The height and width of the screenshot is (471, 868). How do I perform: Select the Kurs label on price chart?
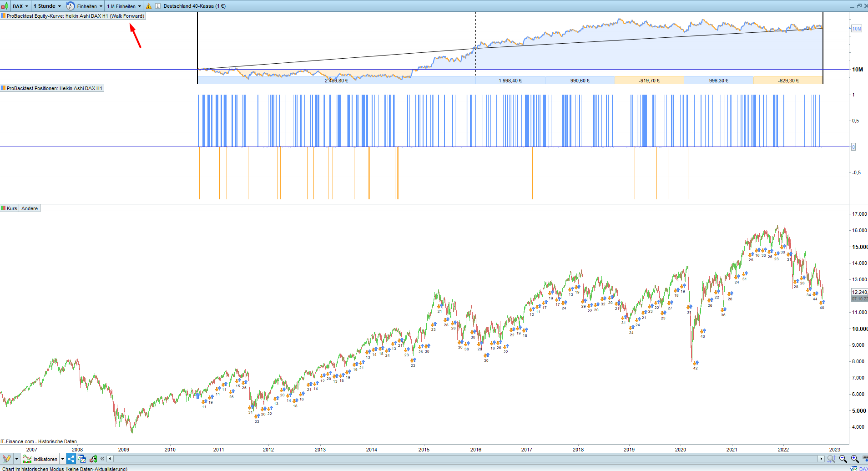click(x=10, y=208)
